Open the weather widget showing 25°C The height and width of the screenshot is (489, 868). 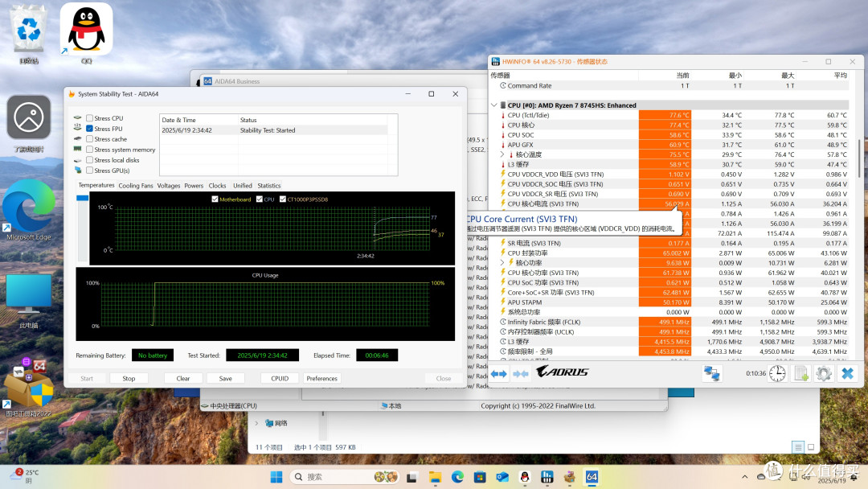[x=25, y=475]
